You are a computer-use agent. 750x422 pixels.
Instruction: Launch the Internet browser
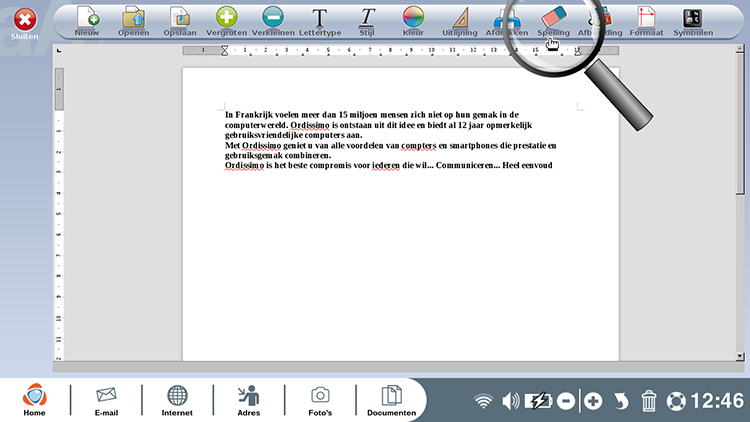pyautogui.click(x=177, y=400)
